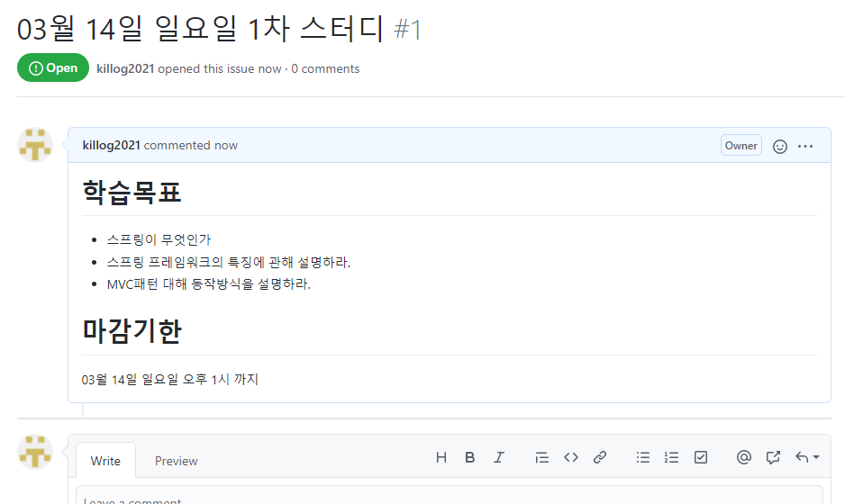Image resolution: width=845 pixels, height=504 pixels.
Task: Click killog2021 avatar beside the comment
Action: (35, 145)
